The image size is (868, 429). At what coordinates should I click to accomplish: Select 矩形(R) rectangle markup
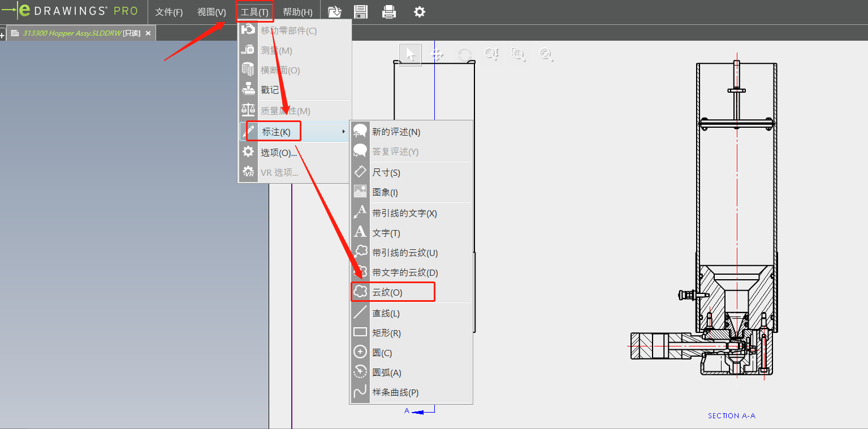(x=386, y=333)
